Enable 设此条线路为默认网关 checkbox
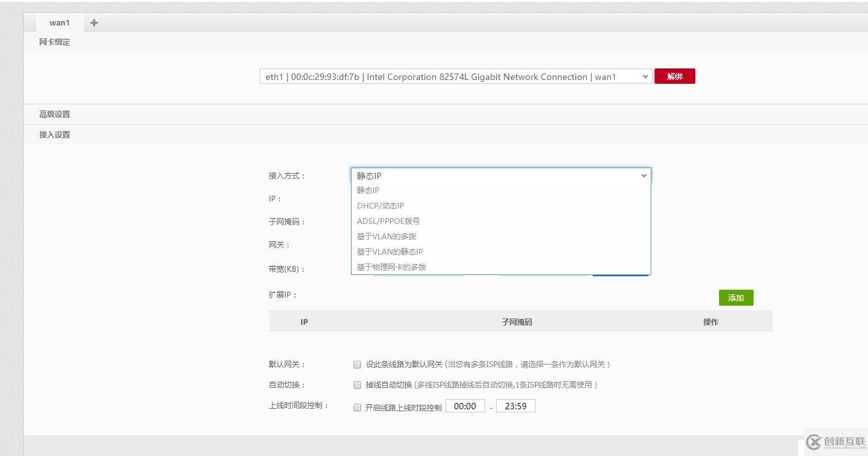Screen dimensions: 868x456 [357, 365]
